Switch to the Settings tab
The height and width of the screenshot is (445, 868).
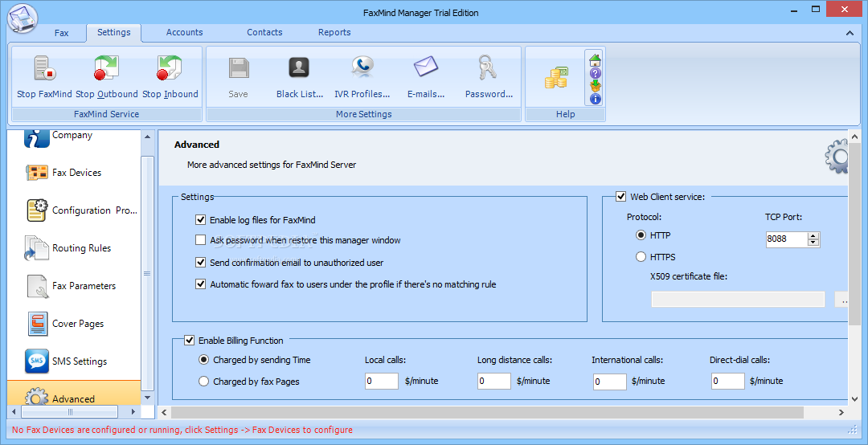click(x=114, y=32)
